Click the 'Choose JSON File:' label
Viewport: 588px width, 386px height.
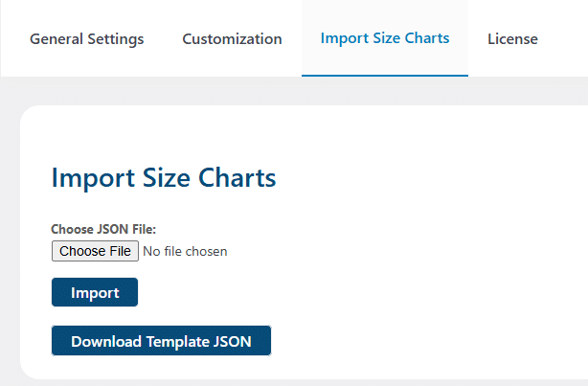point(103,229)
